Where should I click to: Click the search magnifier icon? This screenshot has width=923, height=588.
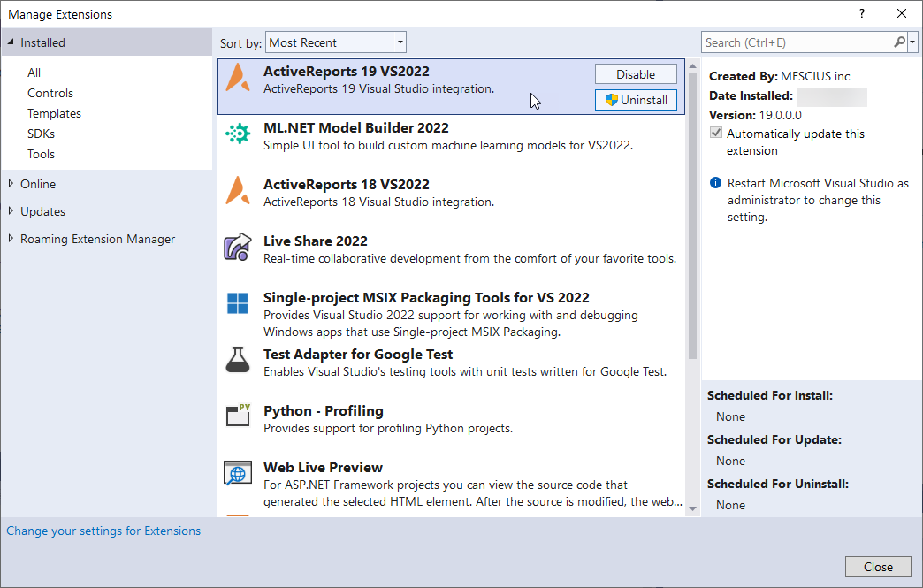click(899, 42)
